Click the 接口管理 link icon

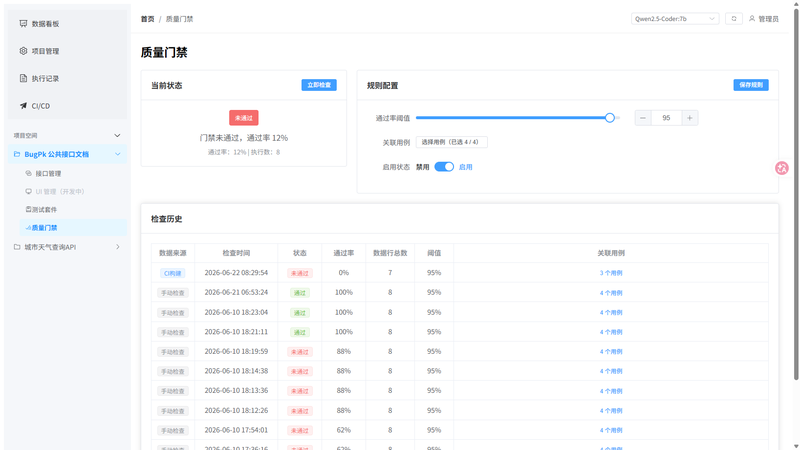(29, 173)
